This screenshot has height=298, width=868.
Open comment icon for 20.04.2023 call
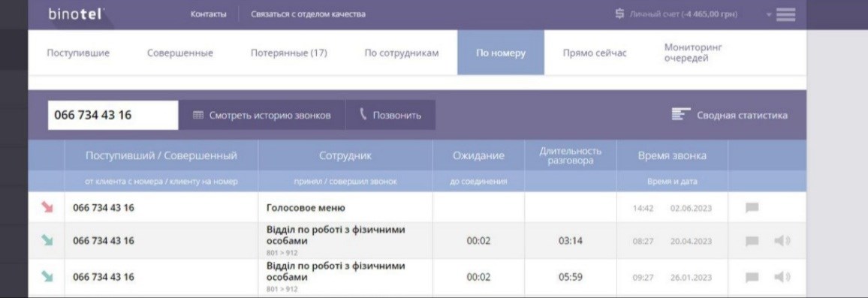[752, 241]
